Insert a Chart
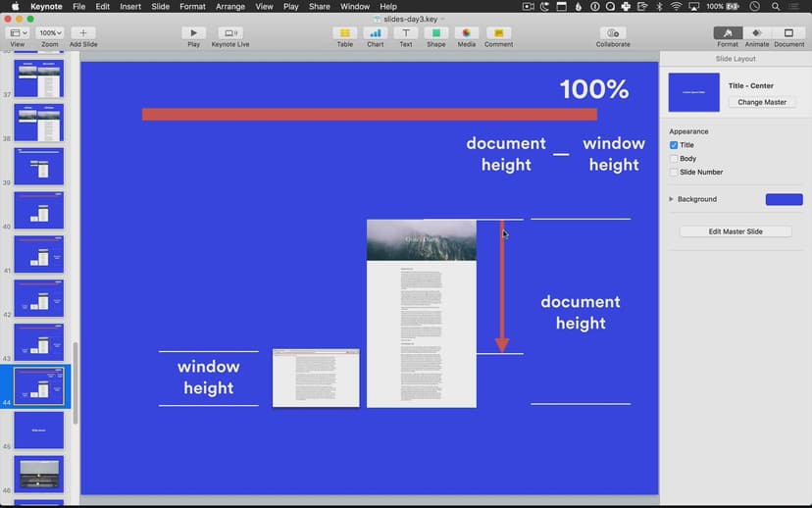This screenshot has width=812, height=508. click(375, 32)
